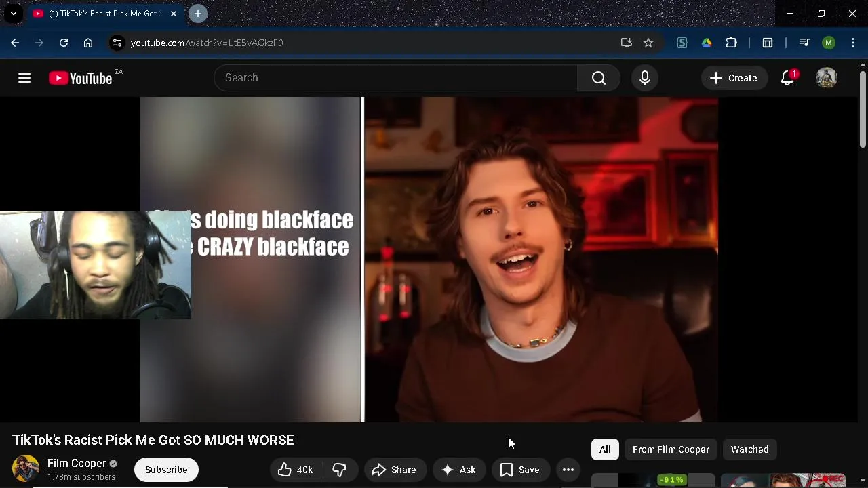Image resolution: width=868 pixels, height=488 pixels.
Task: Click the Create button
Action: pyautogui.click(x=734, y=78)
